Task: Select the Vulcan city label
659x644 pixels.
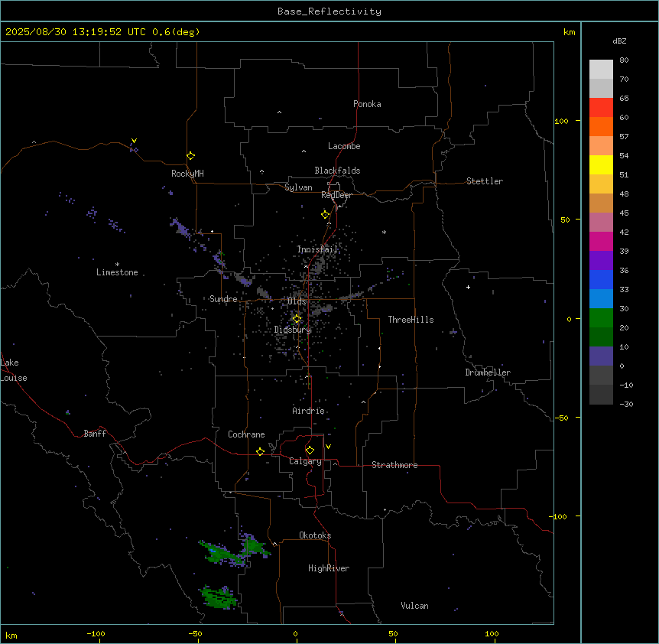Action: 414,606
